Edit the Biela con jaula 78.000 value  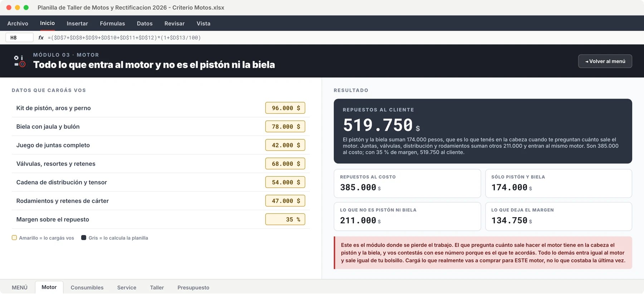(x=285, y=126)
